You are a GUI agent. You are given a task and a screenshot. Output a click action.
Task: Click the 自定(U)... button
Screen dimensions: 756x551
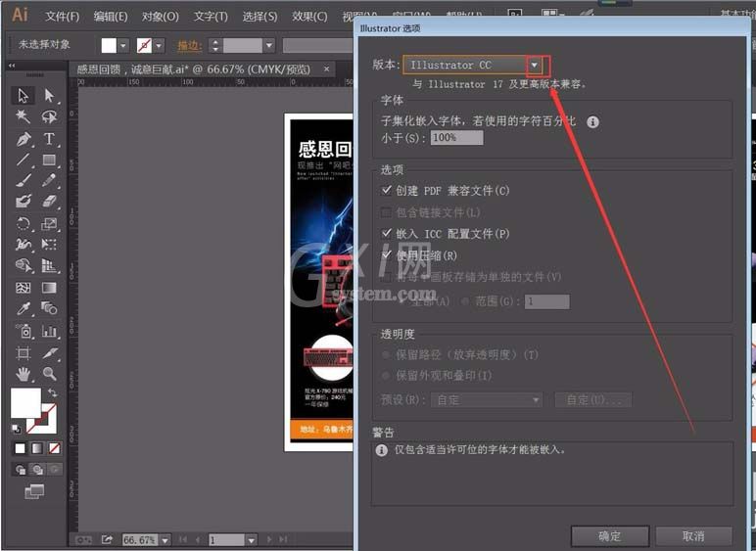593,399
